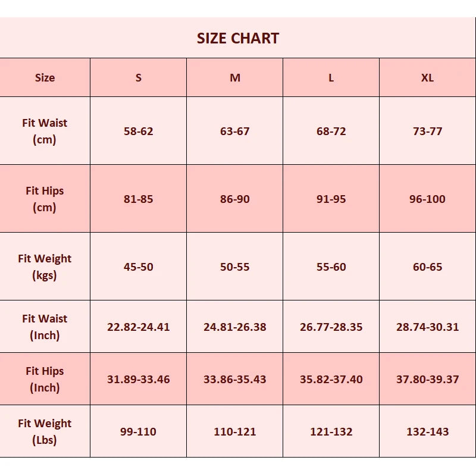This screenshot has width=476, height=476.
Task: Click the 132-143 Lbs weight cell
Action: (x=427, y=431)
